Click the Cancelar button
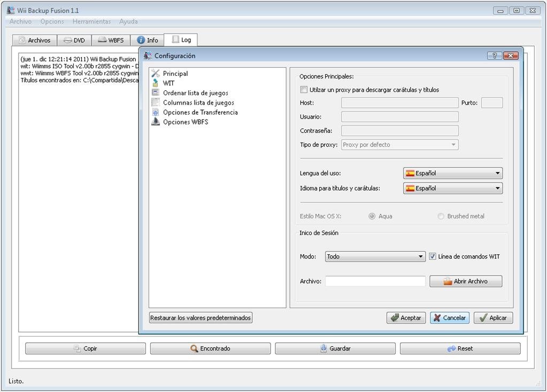Image resolution: width=547 pixels, height=392 pixels. [x=450, y=318]
